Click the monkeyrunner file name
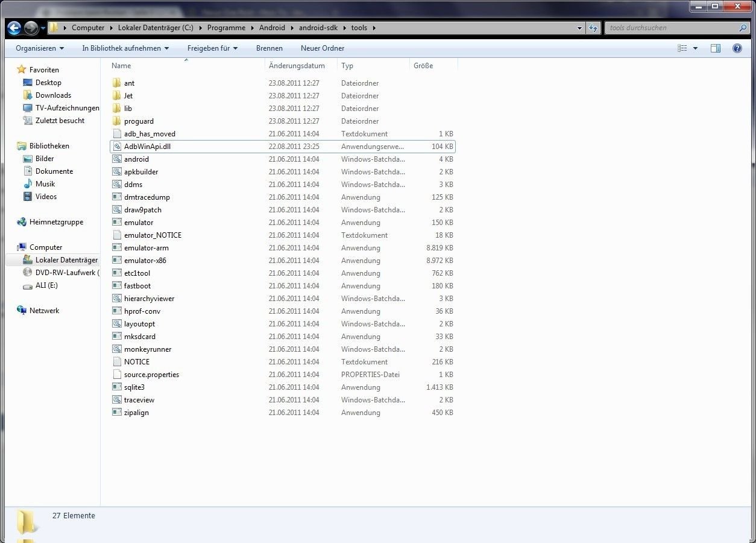The height and width of the screenshot is (543, 756). (148, 349)
